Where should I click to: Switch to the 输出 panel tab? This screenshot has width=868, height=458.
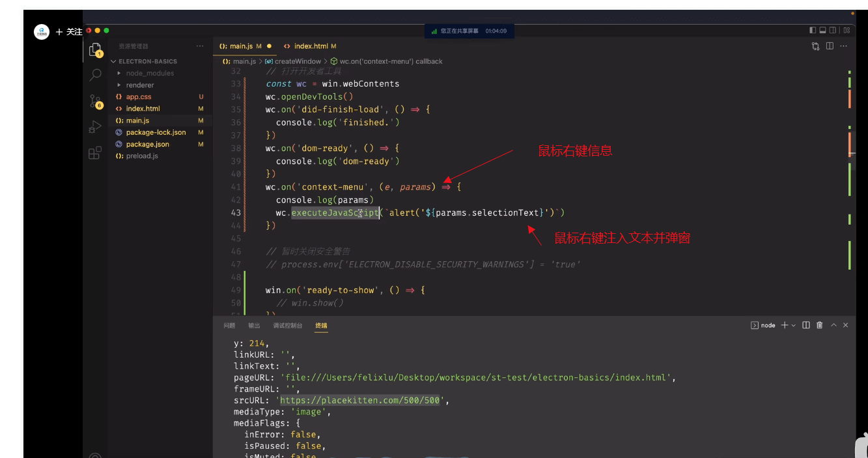pos(254,325)
